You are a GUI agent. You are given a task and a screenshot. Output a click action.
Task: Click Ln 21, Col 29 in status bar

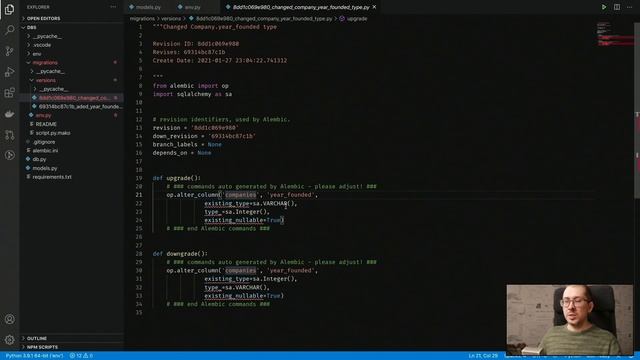[x=483, y=356]
